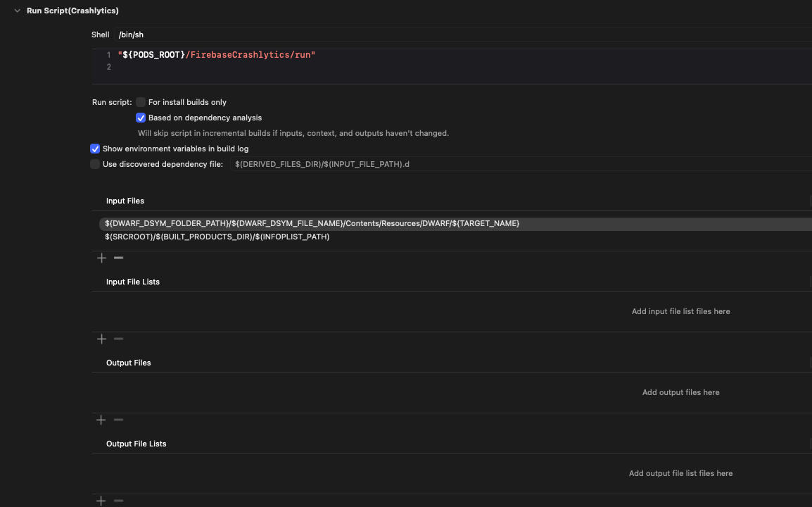Add an input file list with plus
Image resolution: width=812 pixels, height=507 pixels.
tap(101, 339)
